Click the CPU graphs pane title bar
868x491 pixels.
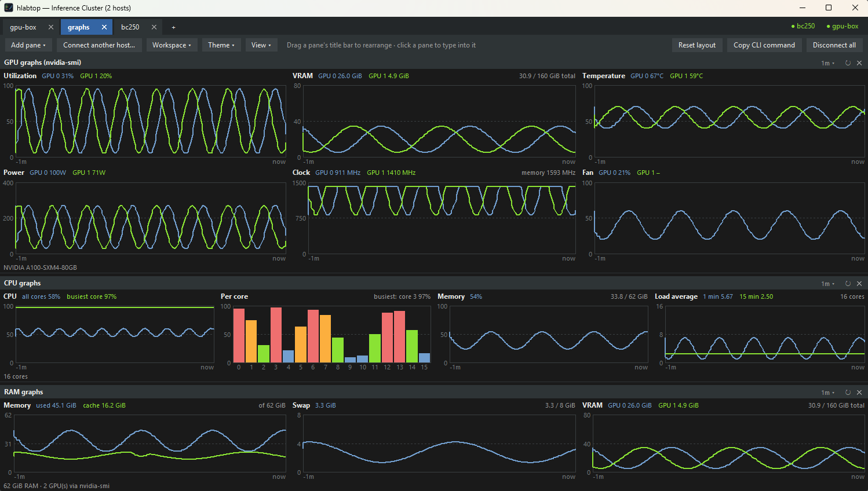point(434,284)
